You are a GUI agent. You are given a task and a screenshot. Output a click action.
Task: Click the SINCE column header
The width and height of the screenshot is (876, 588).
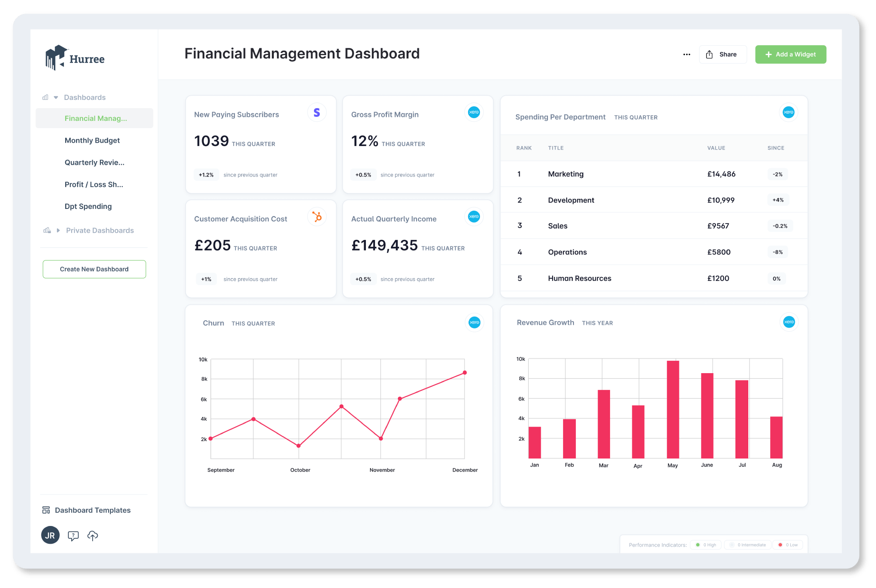click(776, 148)
